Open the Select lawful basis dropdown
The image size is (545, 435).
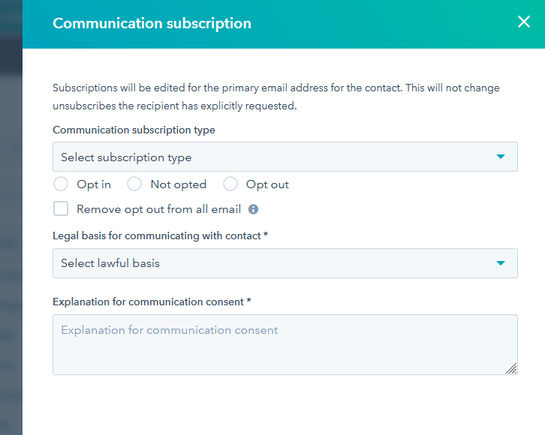(285, 263)
